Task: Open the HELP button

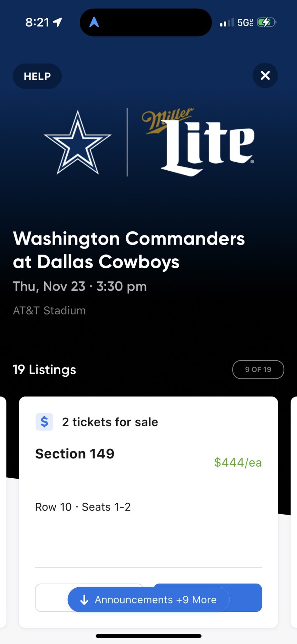Action: click(37, 76)
